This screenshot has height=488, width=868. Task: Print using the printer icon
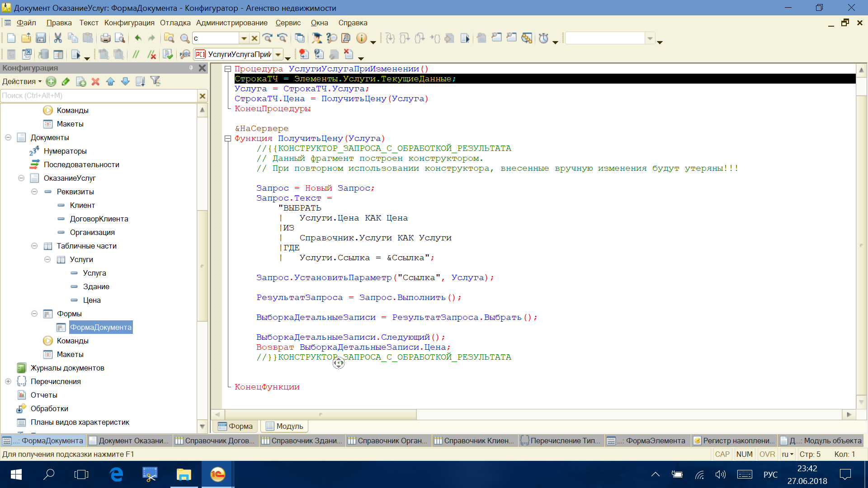coord(105,38)
